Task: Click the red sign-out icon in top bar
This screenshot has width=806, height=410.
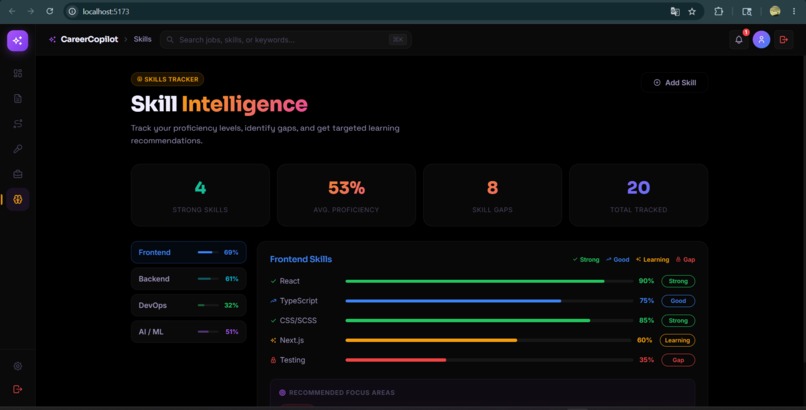Action: coord(784,40)
